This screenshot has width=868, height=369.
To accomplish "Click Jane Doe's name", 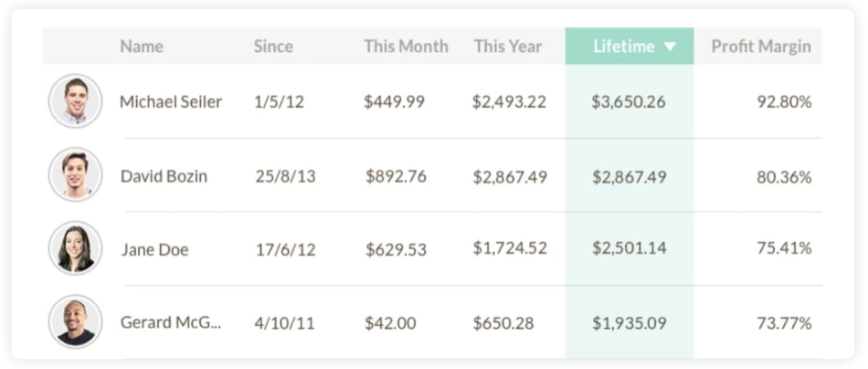I will coord(154,249).
